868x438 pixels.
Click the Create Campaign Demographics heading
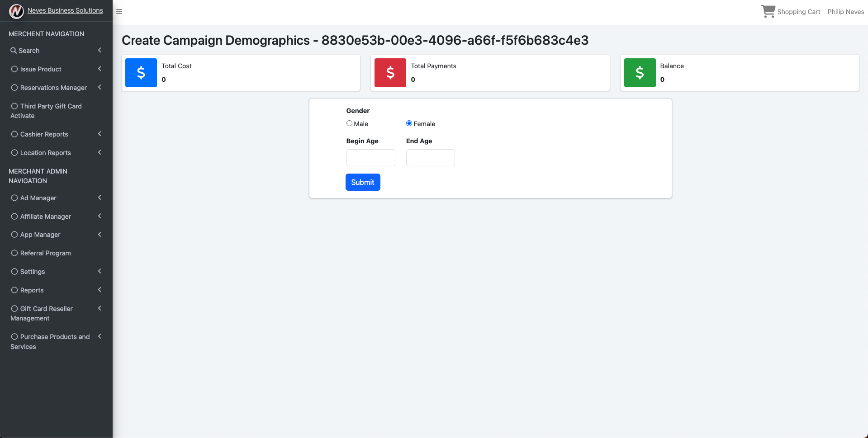pos(355,40)
